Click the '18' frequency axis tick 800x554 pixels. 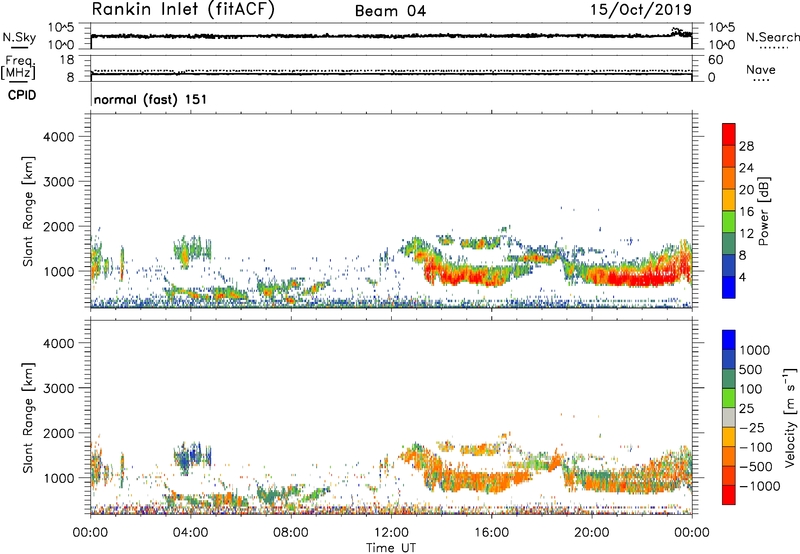[x=66, y=59]
